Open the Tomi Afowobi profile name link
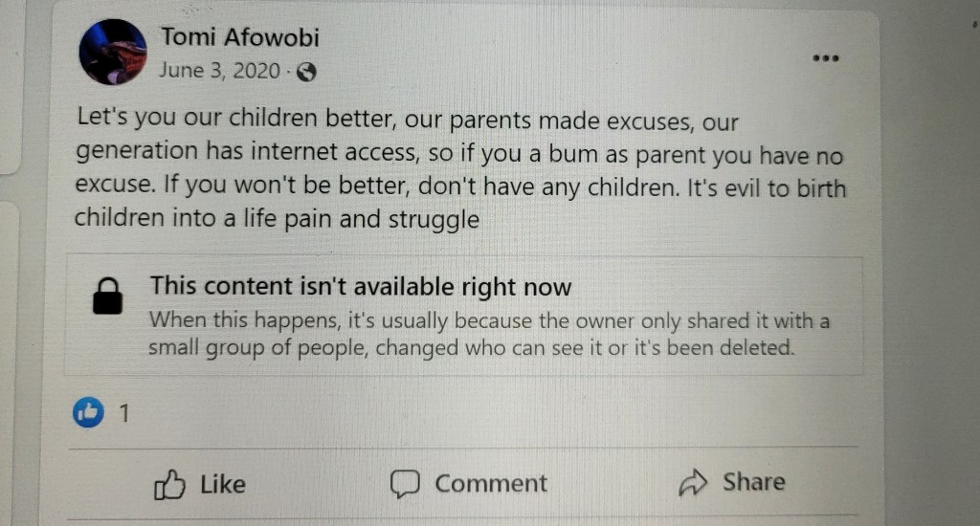Screen dimensions: 980x526 pyautogui.click(x=239, y=38)
